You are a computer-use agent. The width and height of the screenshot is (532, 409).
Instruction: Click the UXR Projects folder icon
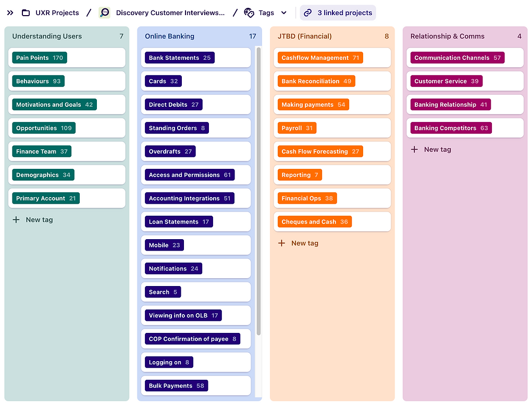pyautogui.click(x=26, y=13)
